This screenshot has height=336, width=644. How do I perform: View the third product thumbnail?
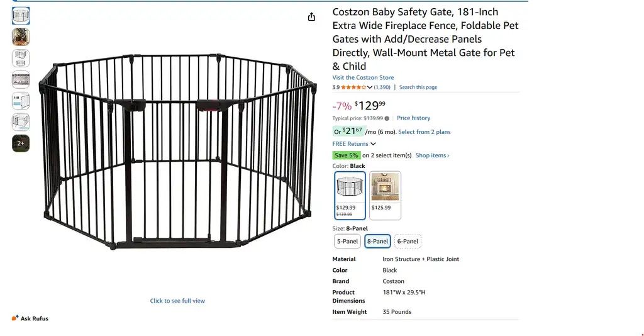point(21,59)
